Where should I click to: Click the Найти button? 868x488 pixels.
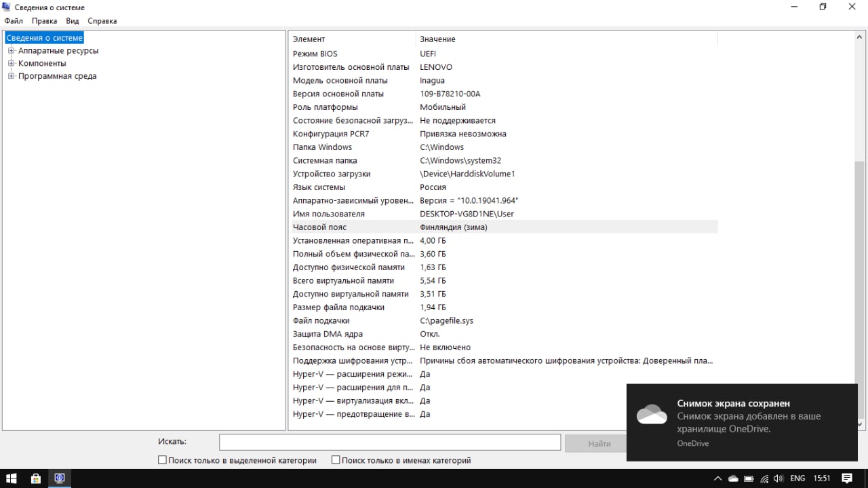[x=599, y=443]
